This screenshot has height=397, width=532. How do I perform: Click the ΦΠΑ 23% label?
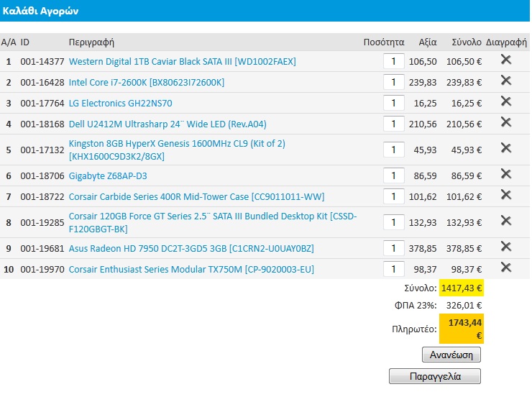pos(416,306)
